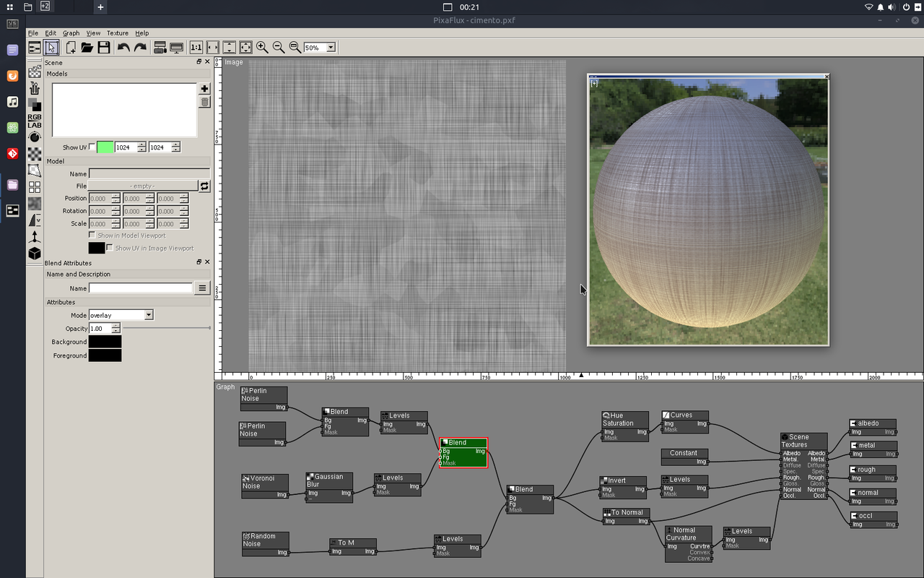924x578 pixels.
Task: Click the black cube 3D model icon
Action: (35, 253)
